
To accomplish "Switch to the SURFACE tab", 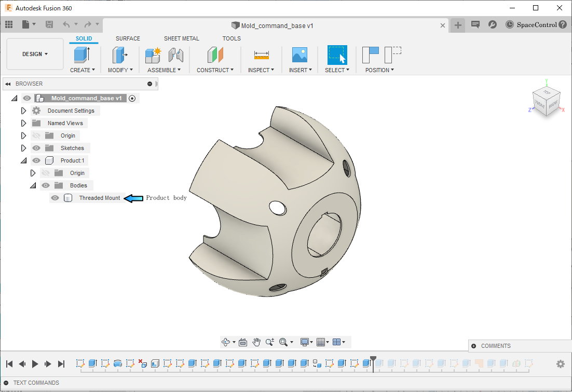I will [x=128, y=38].
